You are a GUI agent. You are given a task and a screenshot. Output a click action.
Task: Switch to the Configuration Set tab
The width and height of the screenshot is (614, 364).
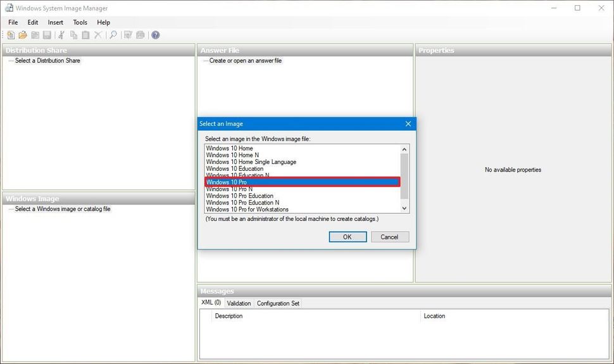278,303
